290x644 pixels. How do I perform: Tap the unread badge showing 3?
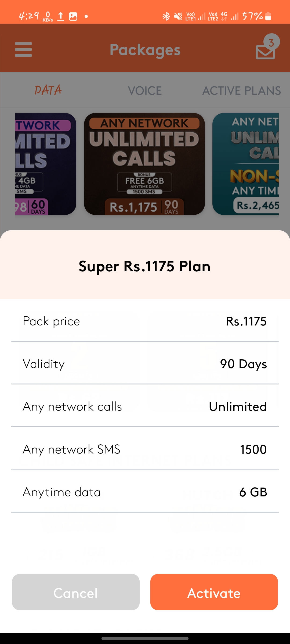click(x=271, y=42)
